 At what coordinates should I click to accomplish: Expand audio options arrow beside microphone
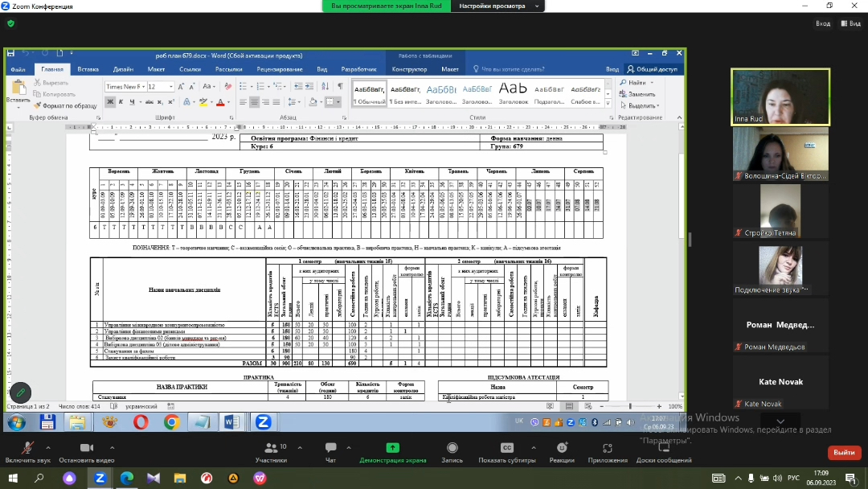tap(47, 447)
